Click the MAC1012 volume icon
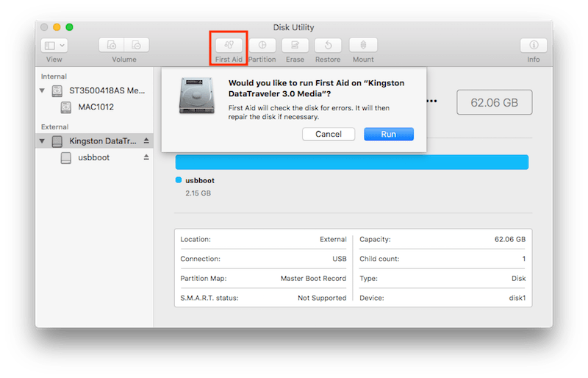The height and width of the screenshot is (378, 588). (65, 107)
